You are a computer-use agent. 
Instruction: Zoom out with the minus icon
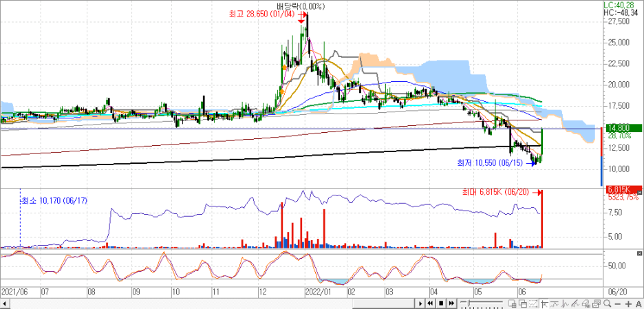(617, 304)
